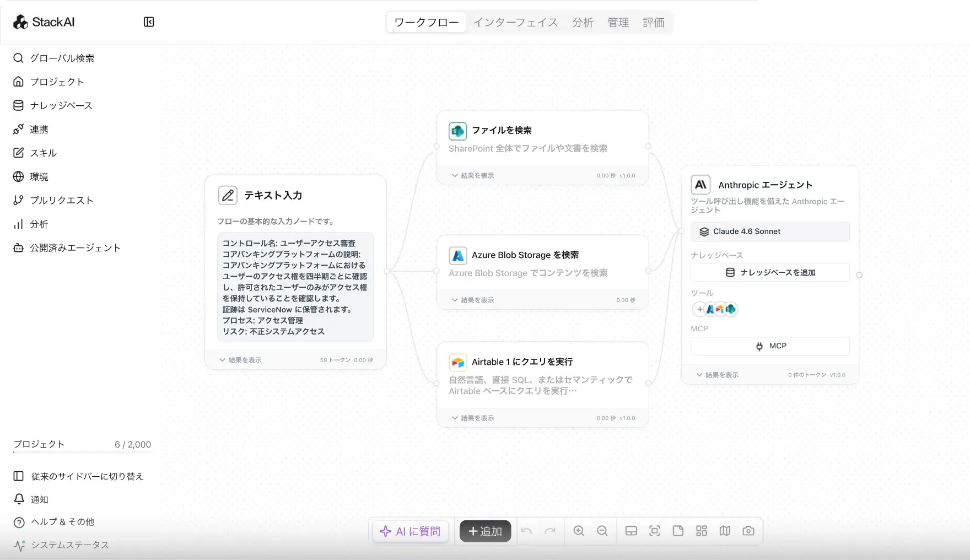Click the undo arrow in bottom toolbar

tap(526, 531)
